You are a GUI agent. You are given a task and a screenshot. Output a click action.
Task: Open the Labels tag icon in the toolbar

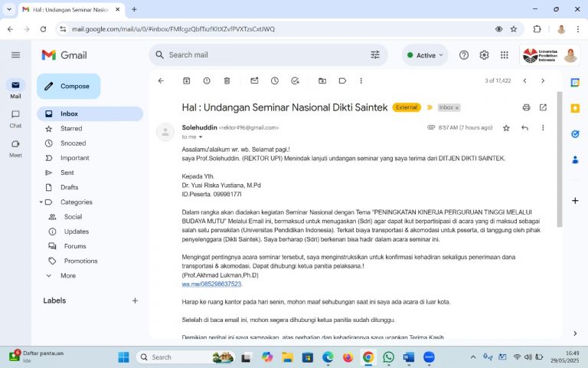pos(342,80)
